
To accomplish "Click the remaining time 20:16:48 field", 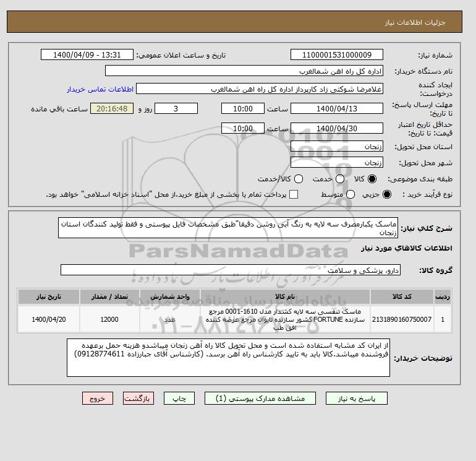I will [112, 108].
